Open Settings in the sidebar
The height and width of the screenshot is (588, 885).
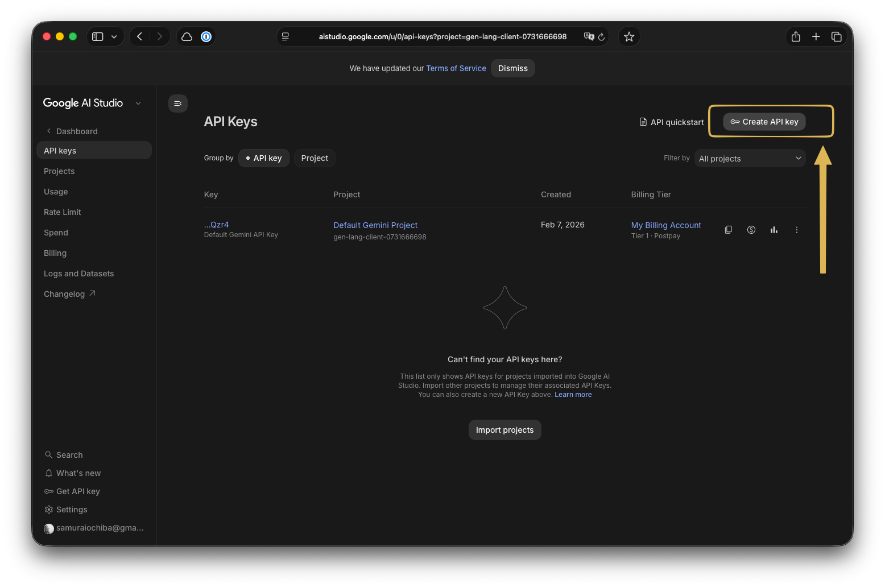pyautogui.click(x=66, y=510)
